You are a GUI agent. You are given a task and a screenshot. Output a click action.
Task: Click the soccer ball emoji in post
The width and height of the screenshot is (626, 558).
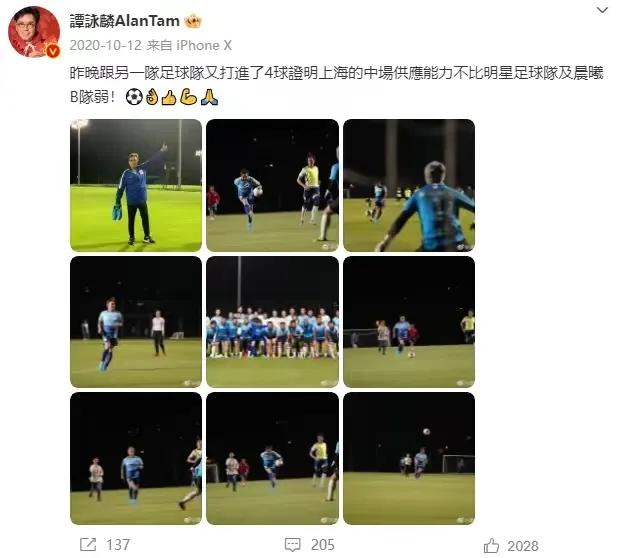coord(134,97)
